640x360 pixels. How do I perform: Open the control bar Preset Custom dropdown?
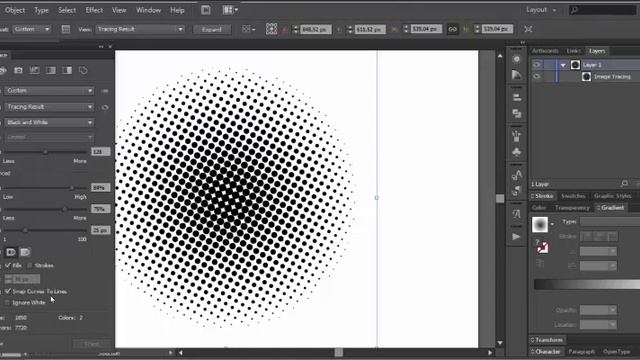tap(32, 29)
